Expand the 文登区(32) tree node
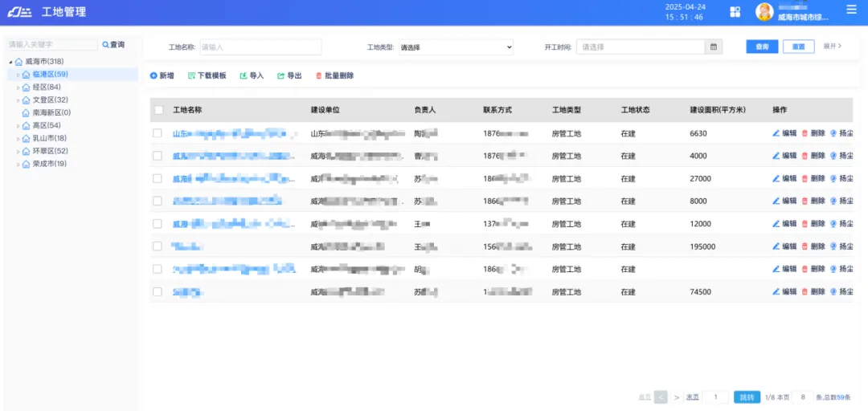 click(18, 100)
